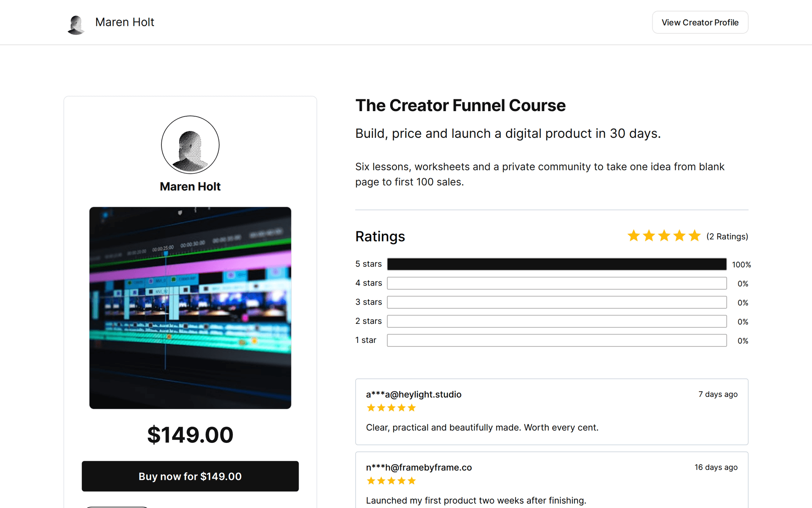812x508 pixels.
Task: Click the 0% label beside 1 star
Action: (743, 341)
